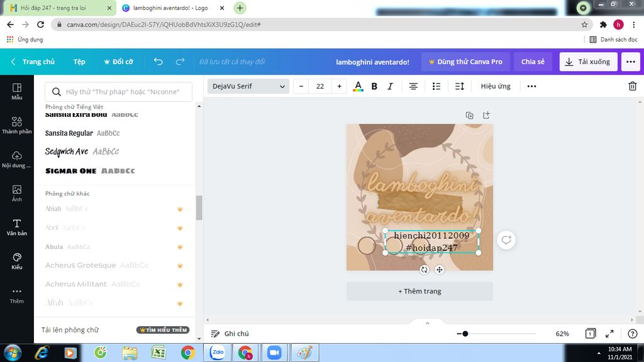This screenshot has width=644, height=362.
Task: Open Hiệu ứng effects panel
Action: [496, 86]
